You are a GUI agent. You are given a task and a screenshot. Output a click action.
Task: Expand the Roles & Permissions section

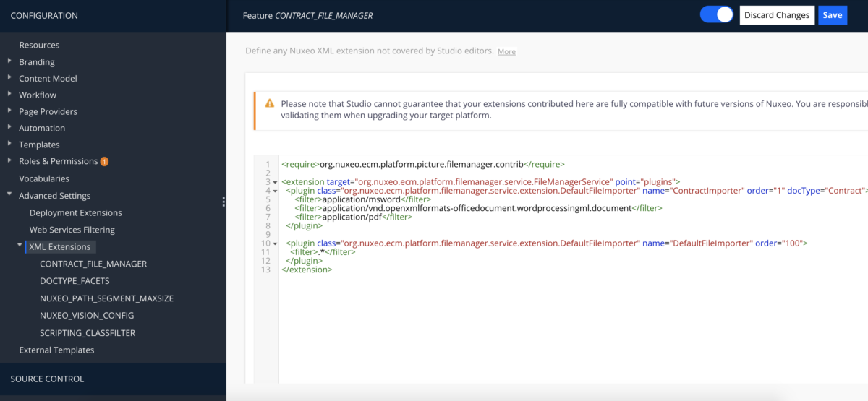click(x=9, y=160)
